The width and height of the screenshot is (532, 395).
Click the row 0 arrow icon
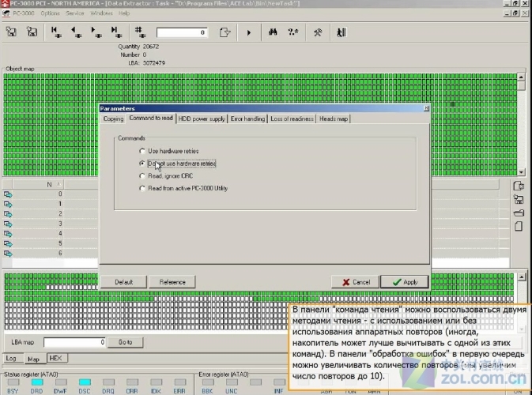click(x=8, y=194)
